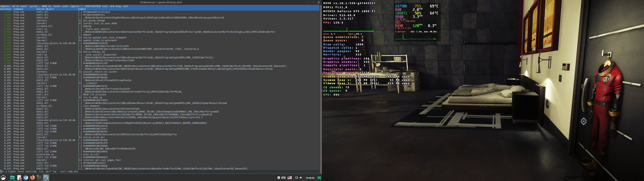
Task: Select the 'RtlWakeAddressSingle' symbol row
Action: coord(160,12)
